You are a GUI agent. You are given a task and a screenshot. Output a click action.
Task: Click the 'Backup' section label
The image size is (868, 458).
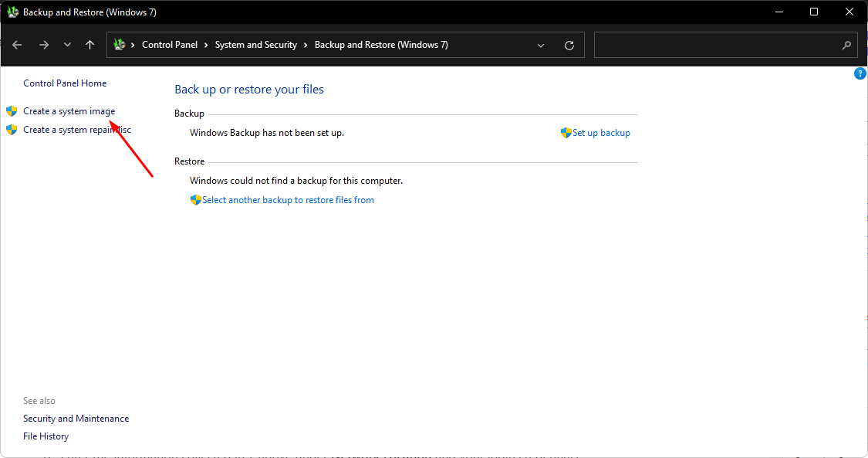click(189, 114)
